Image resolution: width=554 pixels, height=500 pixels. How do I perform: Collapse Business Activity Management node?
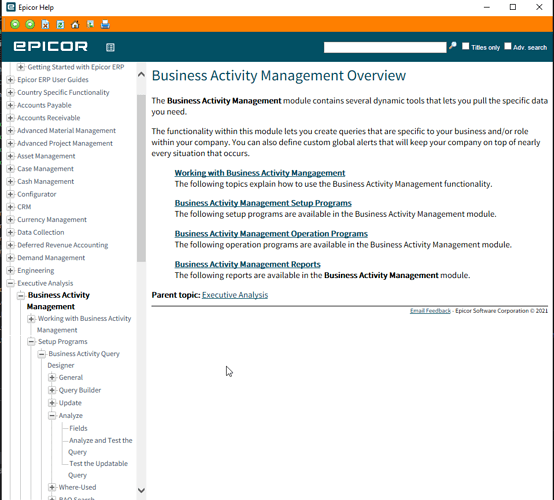point(21,295)
